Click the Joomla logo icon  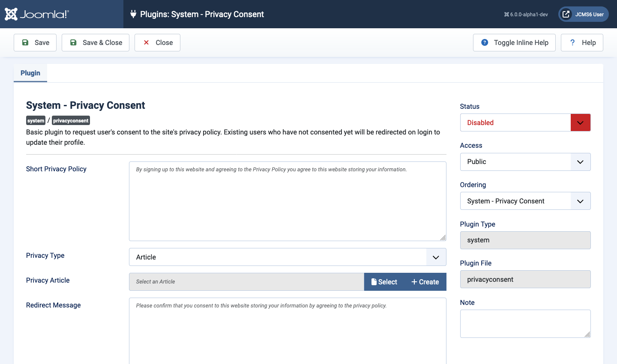click(x=11, y=14)
